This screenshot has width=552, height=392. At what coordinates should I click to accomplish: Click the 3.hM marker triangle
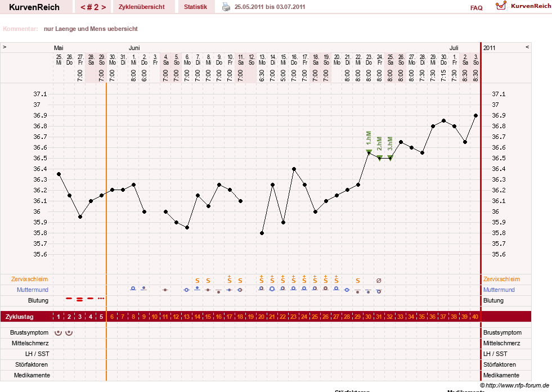pyautogui.click(x=390, y=157)
